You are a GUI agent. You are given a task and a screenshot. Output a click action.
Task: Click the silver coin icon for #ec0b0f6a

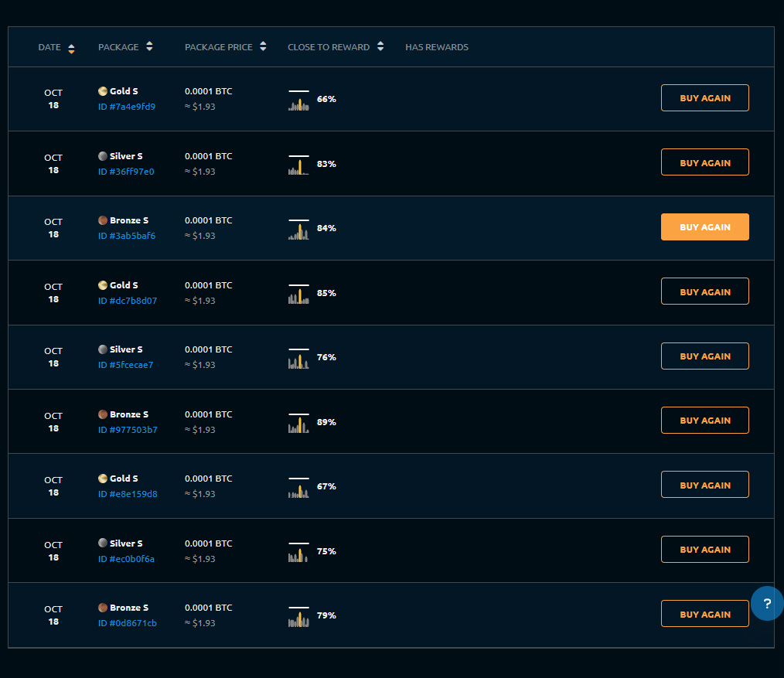tap(103, 543)
